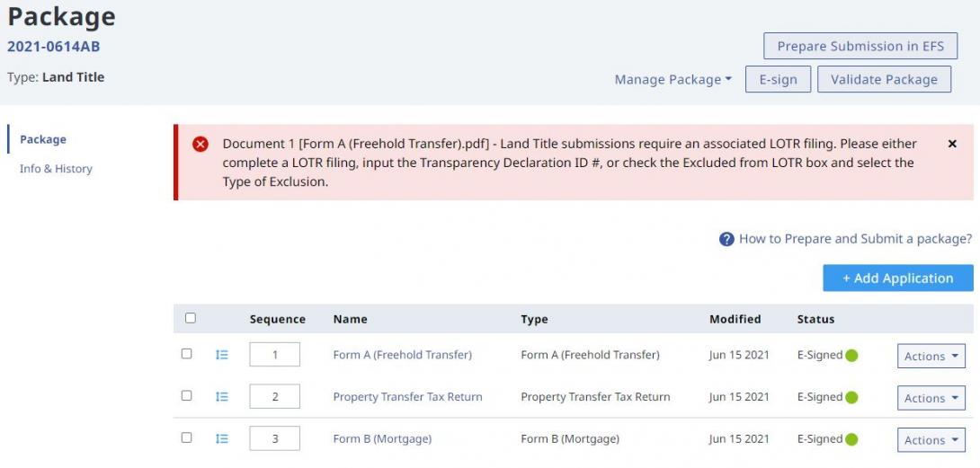Select the Package sidebar tab
The height and width of the screenshot is (468, 980).
(x=43, y=139)
